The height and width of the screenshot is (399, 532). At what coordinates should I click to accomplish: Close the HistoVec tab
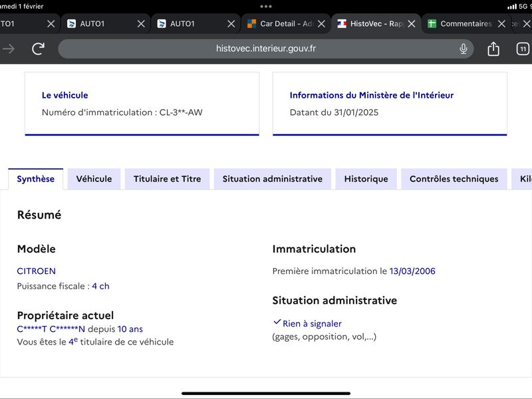(412, 24)
